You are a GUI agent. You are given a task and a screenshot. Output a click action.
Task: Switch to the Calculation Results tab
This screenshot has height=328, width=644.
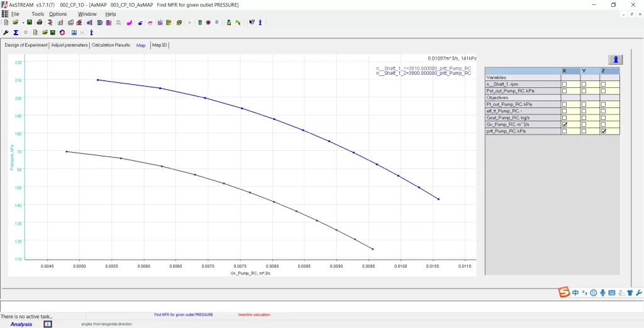point(111,45)
